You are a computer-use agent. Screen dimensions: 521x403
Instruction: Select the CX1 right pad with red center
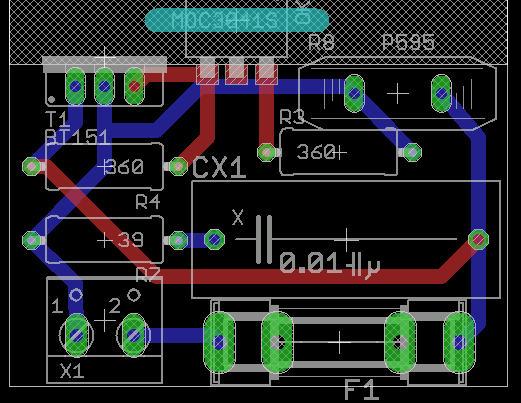(x=479, y=239)
